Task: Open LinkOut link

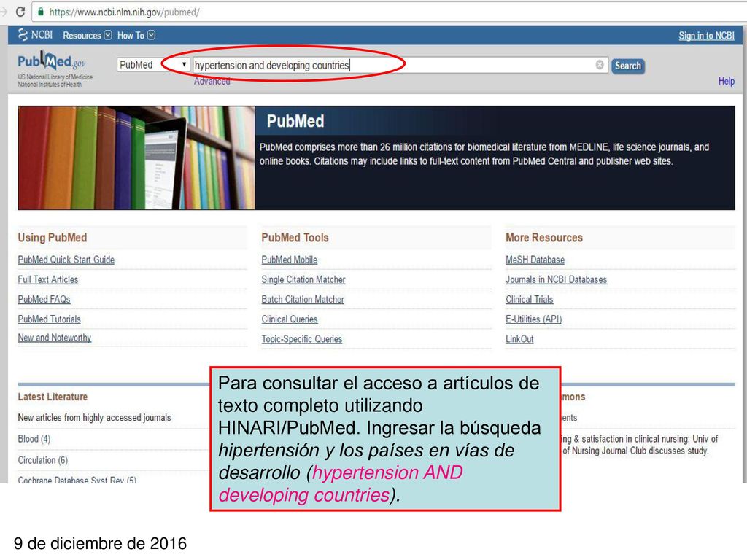Action: [x=519, y=339]
